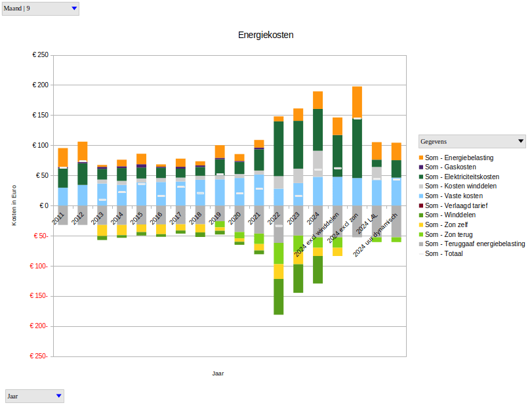Click the purple Gaskosten legend swatch

click(420, 167)
